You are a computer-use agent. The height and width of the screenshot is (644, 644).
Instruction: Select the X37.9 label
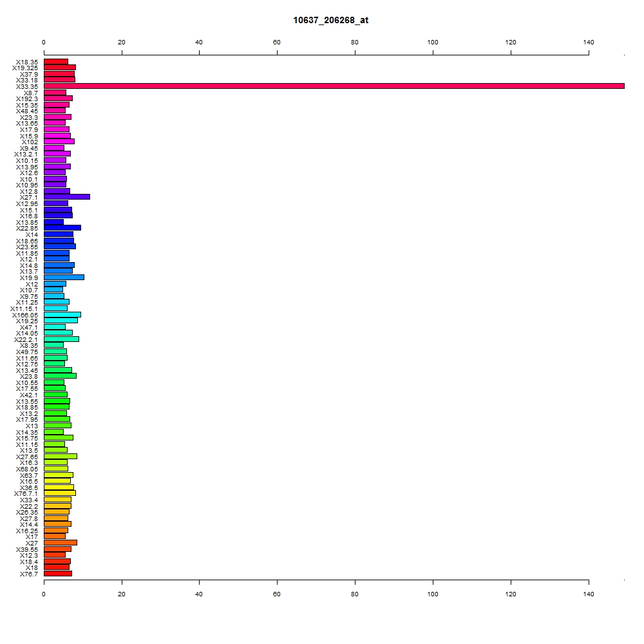click(x=29, y=74)
